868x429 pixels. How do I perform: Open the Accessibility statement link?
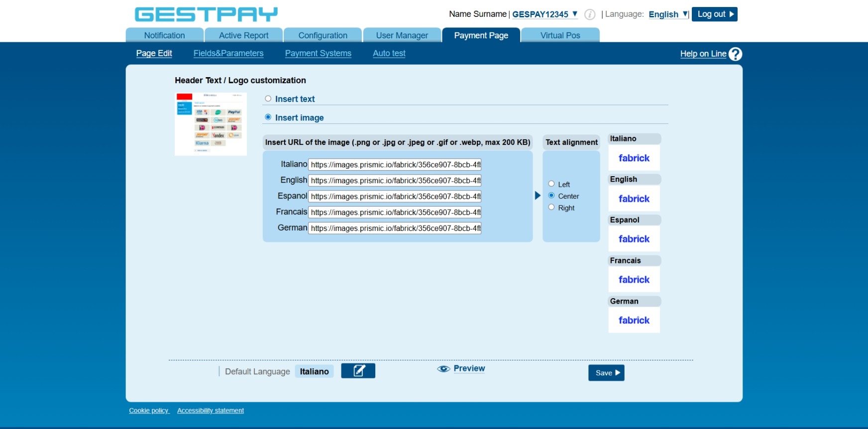pos(211,411)
